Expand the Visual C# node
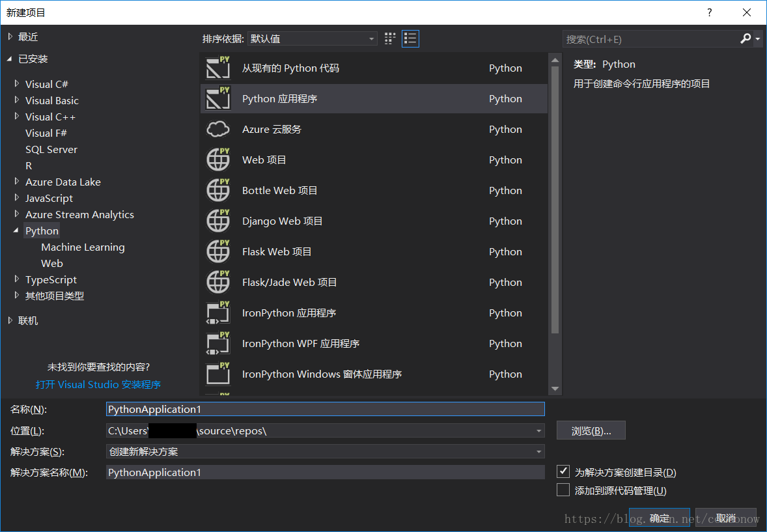 [17, 84]
